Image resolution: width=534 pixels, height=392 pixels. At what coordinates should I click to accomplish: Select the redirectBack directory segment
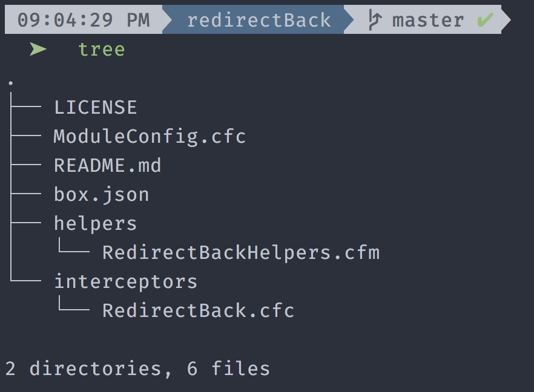[259, 19]
